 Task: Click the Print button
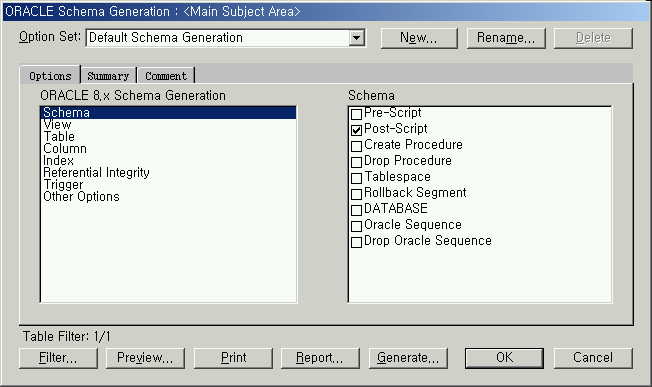233,358
